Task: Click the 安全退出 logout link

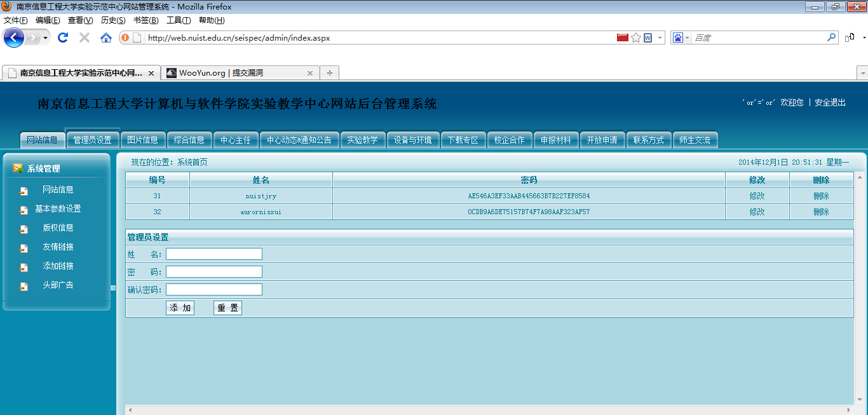Action: pyautogui.click(x=830, y=102)
